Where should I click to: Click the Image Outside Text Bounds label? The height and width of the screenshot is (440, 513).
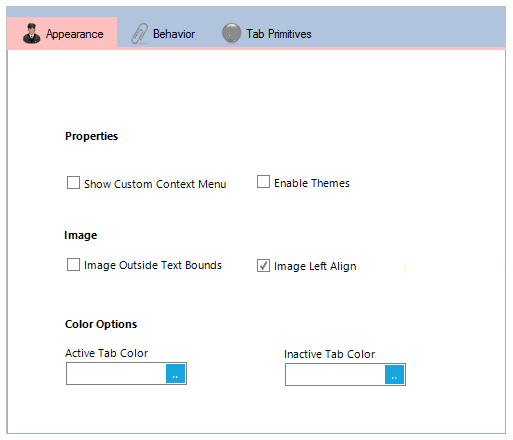(x=153, y=265)
